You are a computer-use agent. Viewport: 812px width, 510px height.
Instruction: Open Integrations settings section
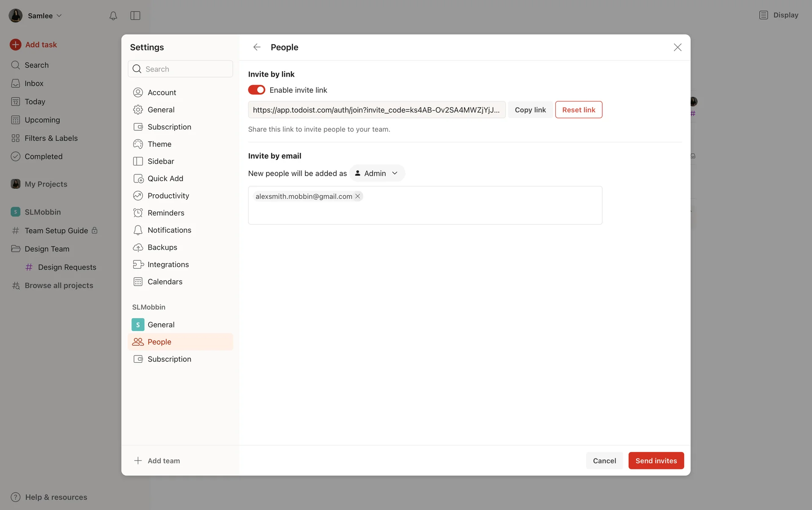(x=168, y=265)
